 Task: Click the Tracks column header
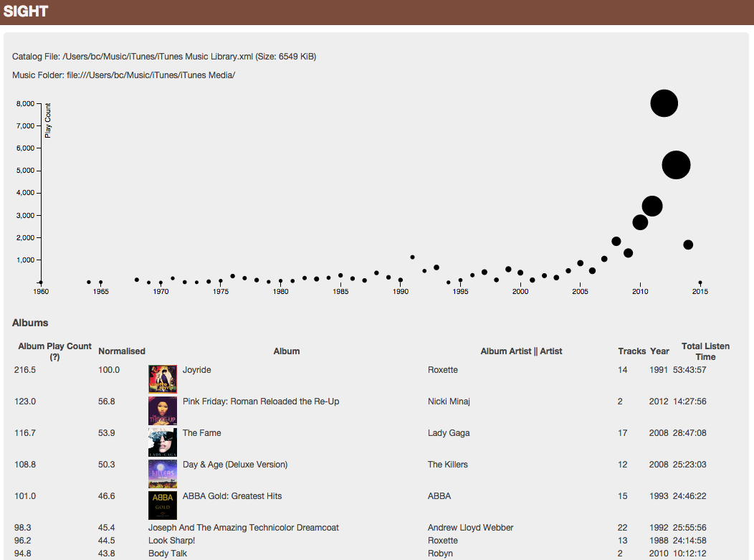(632, 351)
